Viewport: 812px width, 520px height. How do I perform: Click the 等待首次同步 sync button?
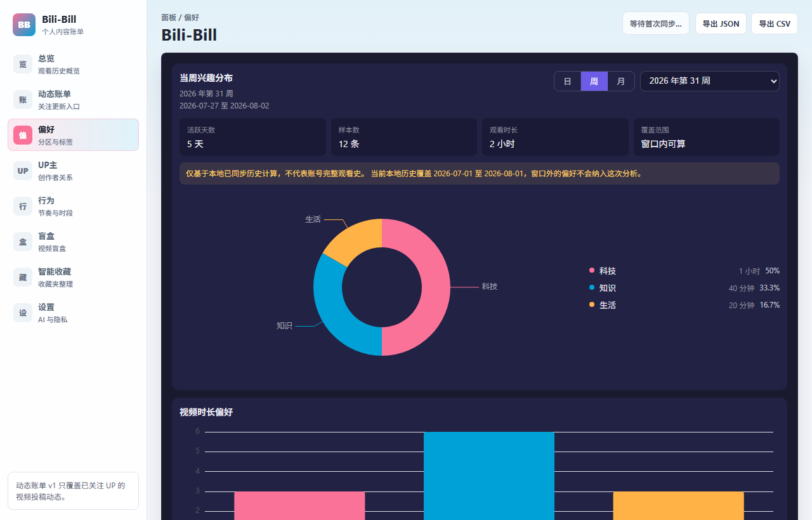[656, 23]
